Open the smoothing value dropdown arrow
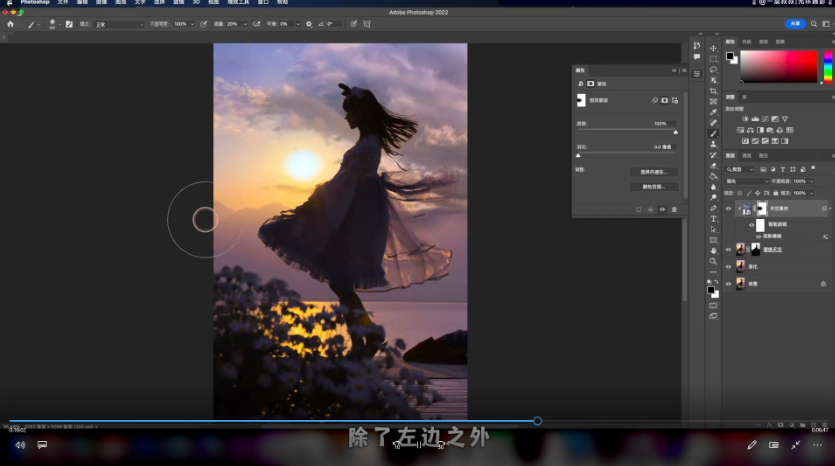This screenshot has width=835, height=466. (298, 24)
